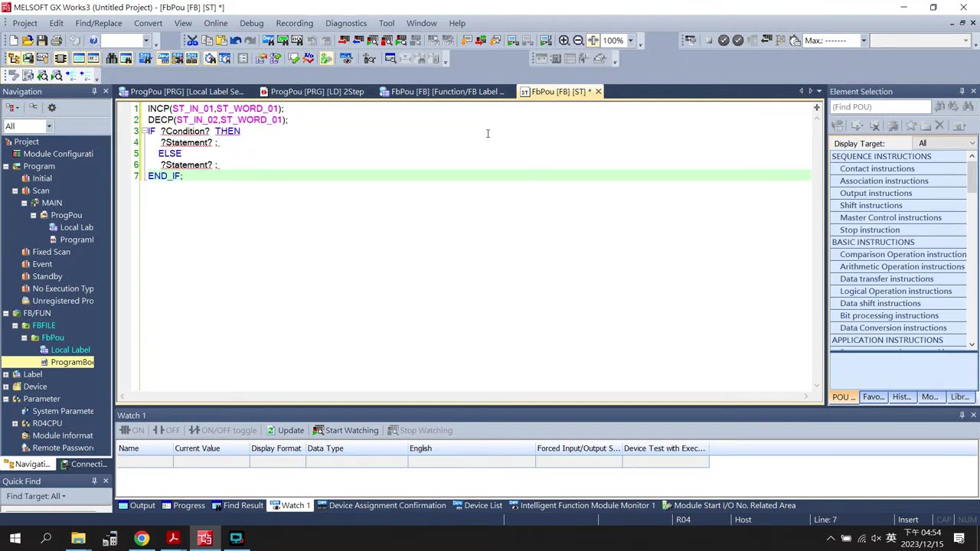Viewport: 980px width, 551px height.
Task: Open File Explorer from taskbar
Action: (x=78, y=539)
